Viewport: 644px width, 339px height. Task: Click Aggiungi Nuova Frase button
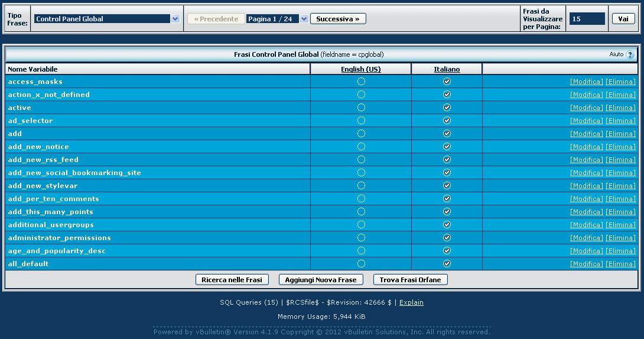point(321,280)
